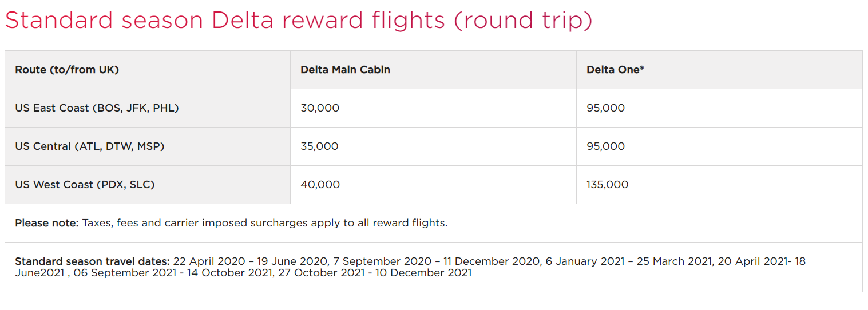Click the 30,000 Main Cabin East Coast value
868x310 pixels.
tap(320, 108)
